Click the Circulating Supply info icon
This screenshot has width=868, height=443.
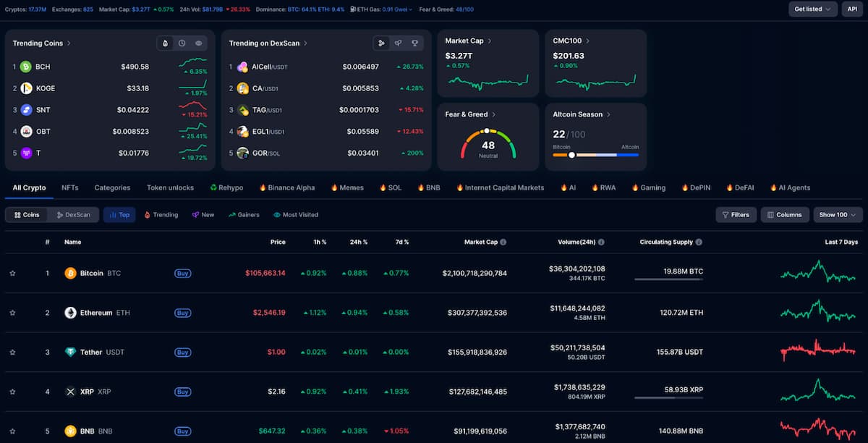pyautogui.click(x=699, y=242)
